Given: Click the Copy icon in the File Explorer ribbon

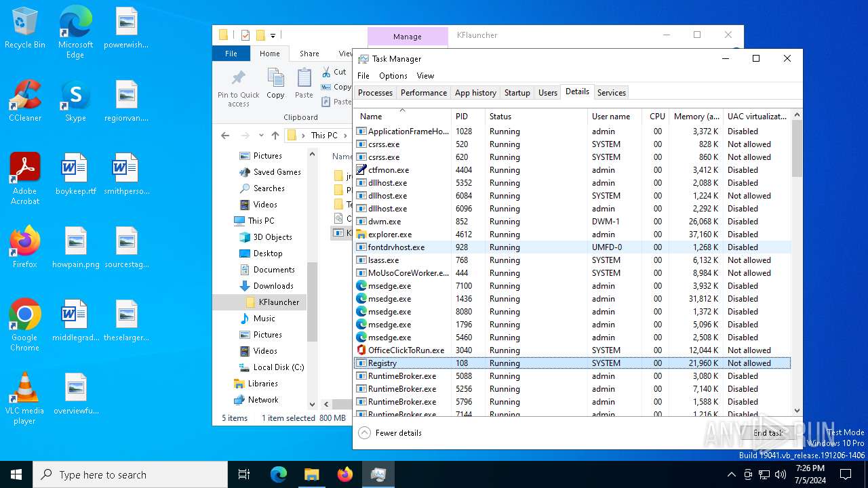Looking at the screenshot, I should [275, 84].
